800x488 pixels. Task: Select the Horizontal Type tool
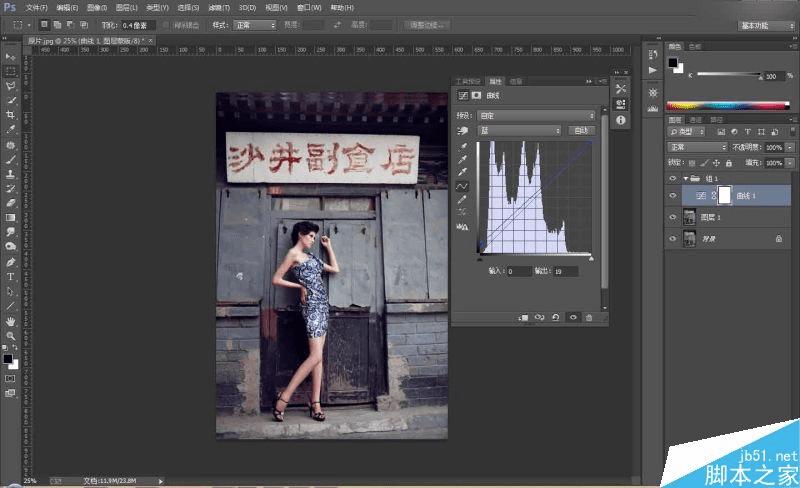coord(11,276)
